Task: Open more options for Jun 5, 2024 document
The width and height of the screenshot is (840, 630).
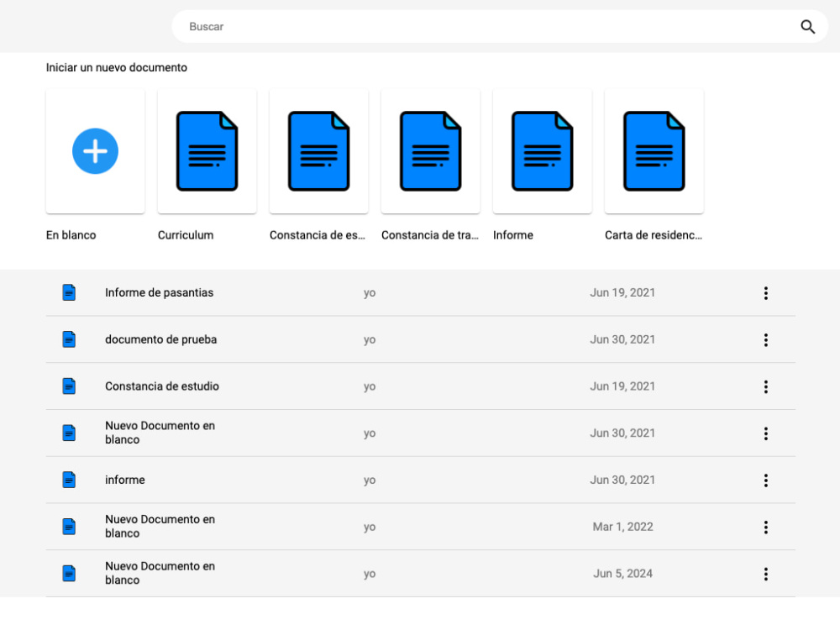Action: (x=765, y=574)
